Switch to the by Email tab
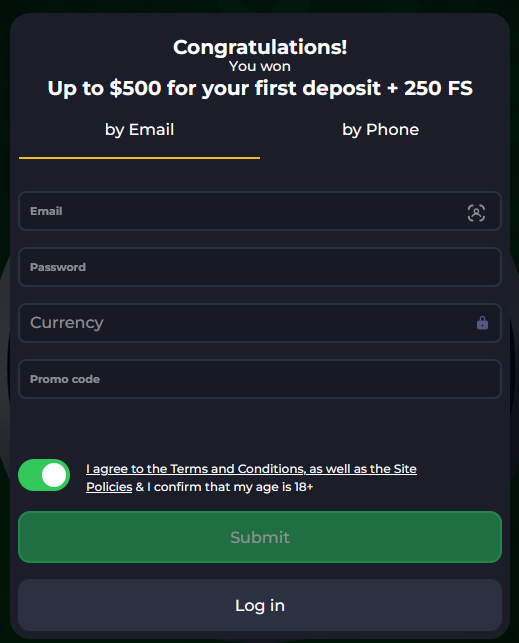Viewport: 519px width, 643px height. (139, 130)
